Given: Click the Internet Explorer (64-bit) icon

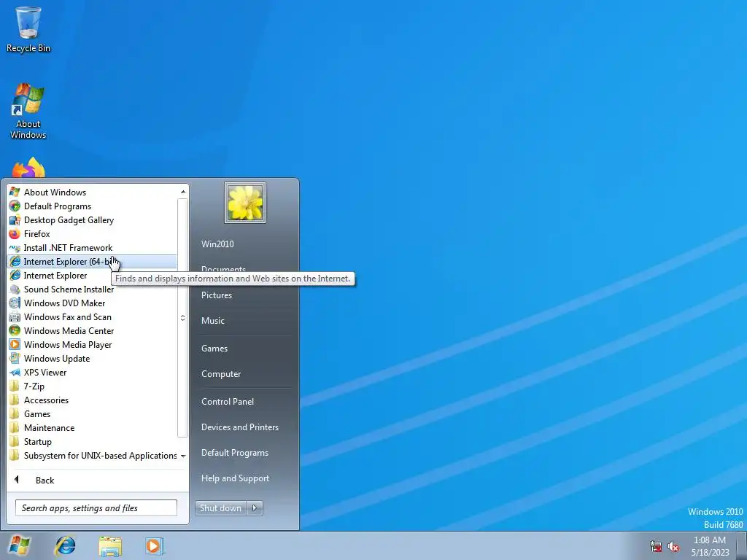Looking at the screenshot, I should point(15,262).
